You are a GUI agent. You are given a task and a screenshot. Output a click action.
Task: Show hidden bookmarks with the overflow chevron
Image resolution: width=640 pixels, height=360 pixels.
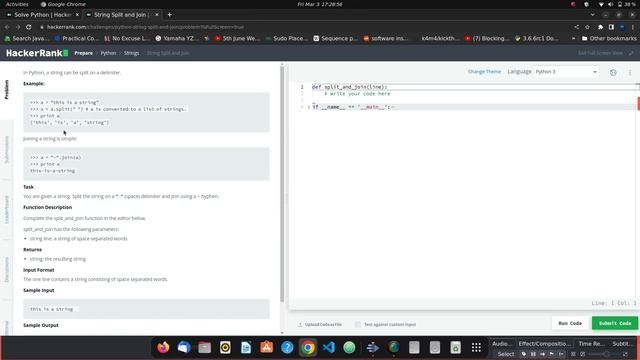[x=573, y=38]
